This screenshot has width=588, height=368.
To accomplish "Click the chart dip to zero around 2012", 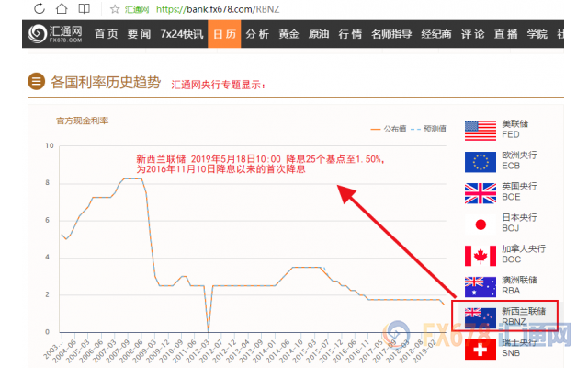I will coord(209,331).
